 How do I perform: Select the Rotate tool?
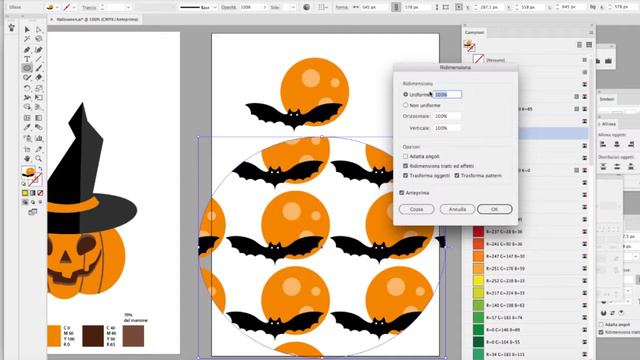tap(27, 88)
